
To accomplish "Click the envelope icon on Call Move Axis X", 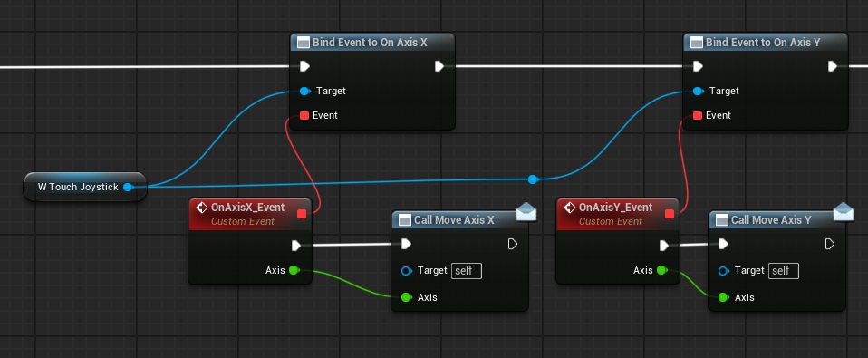I will pyautogui.click(x=526, y=211).
